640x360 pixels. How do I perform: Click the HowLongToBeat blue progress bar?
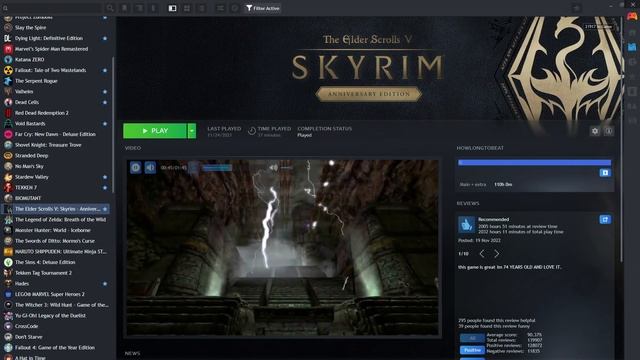pyautogui.click(x=534, y=162)
